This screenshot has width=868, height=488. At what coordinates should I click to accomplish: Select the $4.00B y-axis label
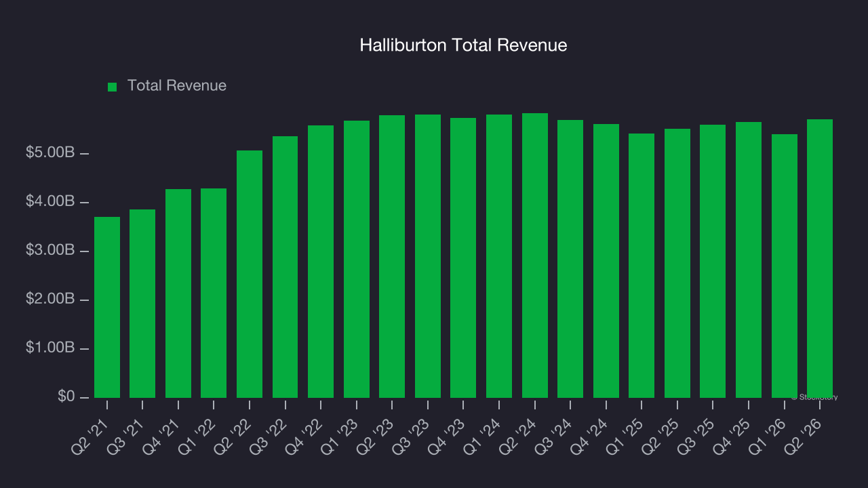tap(50, 203)
